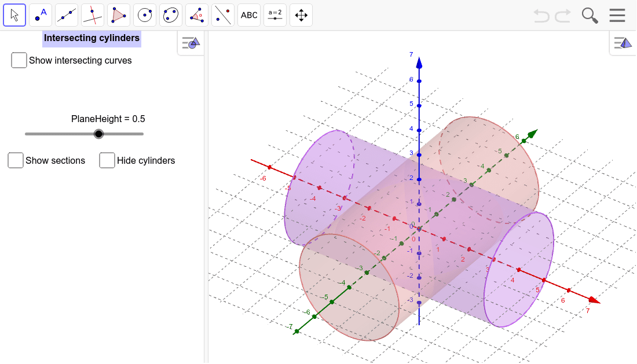
Task: Click the blue vertical axis arrowhead
Action: 419,62
